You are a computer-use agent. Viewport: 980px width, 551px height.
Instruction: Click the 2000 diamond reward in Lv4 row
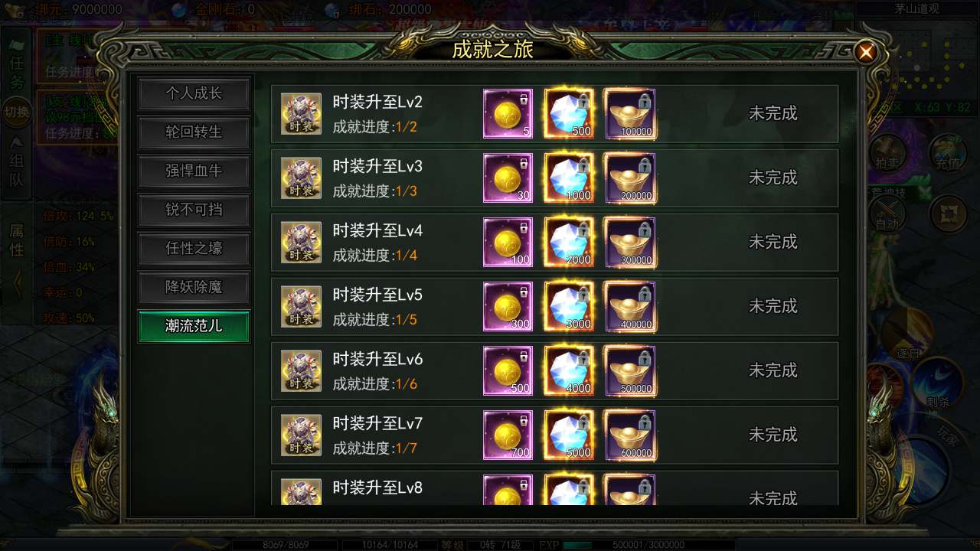pos(568,243)
